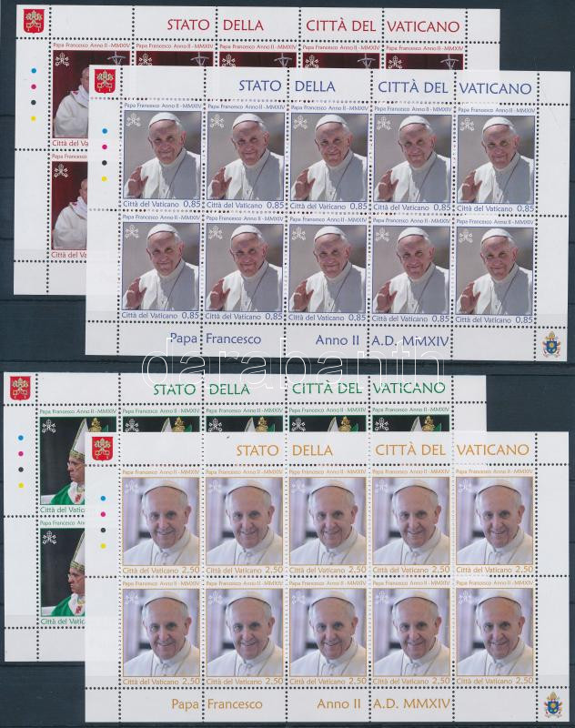The height and width of the screenshot is (728, 575).
Task: Click the blue words "CITTÀ DEL"
Action: (412, 87)
